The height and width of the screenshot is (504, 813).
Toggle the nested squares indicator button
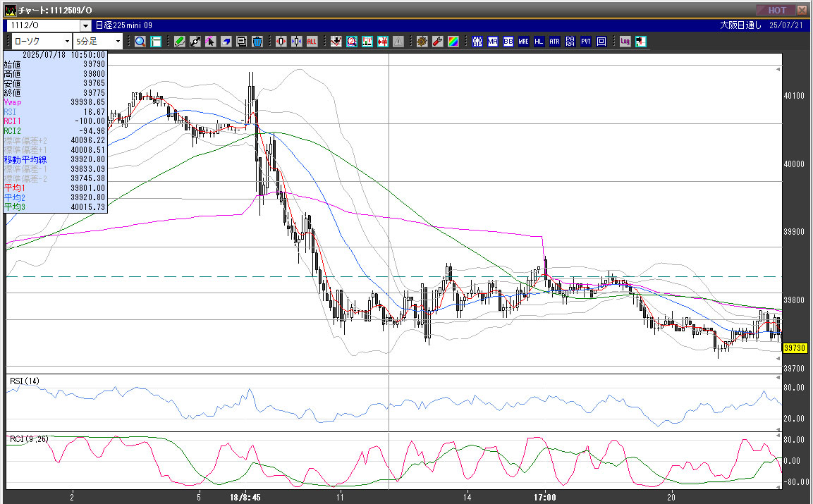(601, 42)
